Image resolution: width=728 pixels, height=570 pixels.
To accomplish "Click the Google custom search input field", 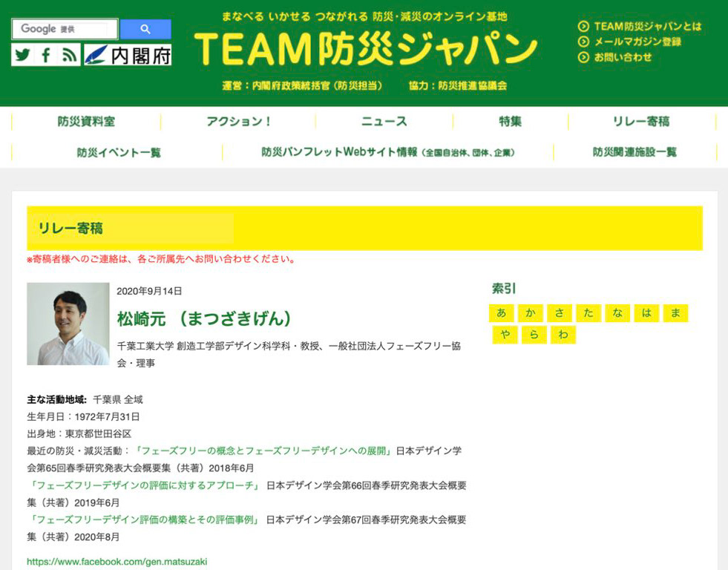I will tap(65, 29).
